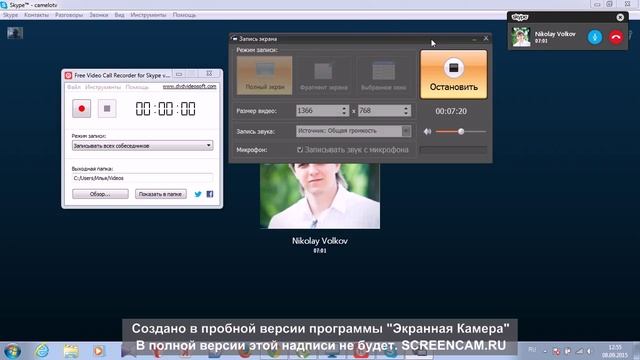
Task: Click the RU language indicator
Action: pos(532,349)
